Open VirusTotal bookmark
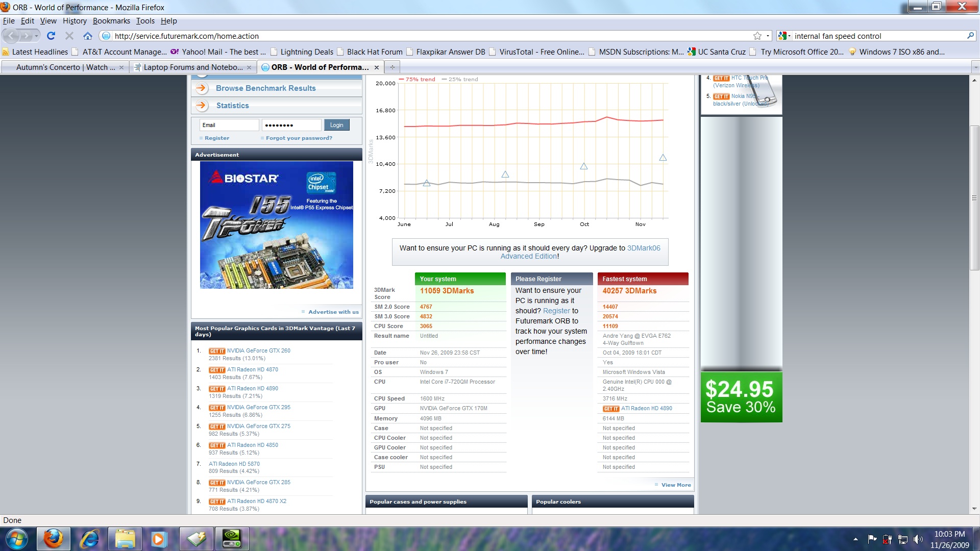980x551 pixels. point(537,52)
